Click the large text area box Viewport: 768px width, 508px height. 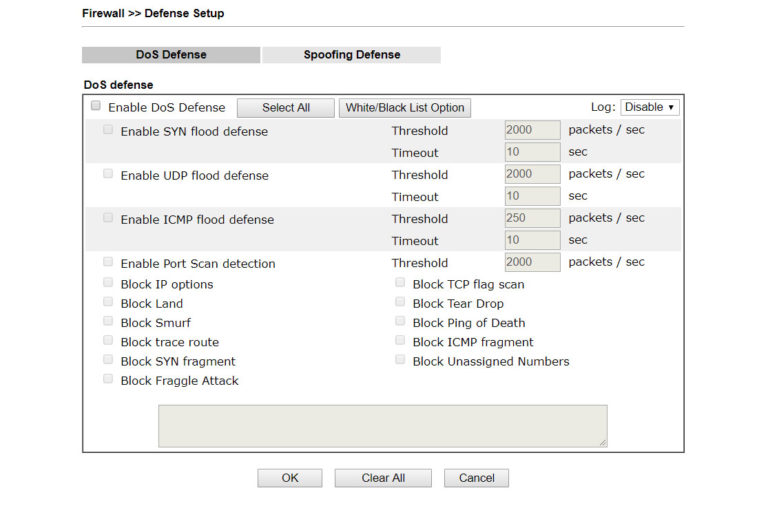382,425
